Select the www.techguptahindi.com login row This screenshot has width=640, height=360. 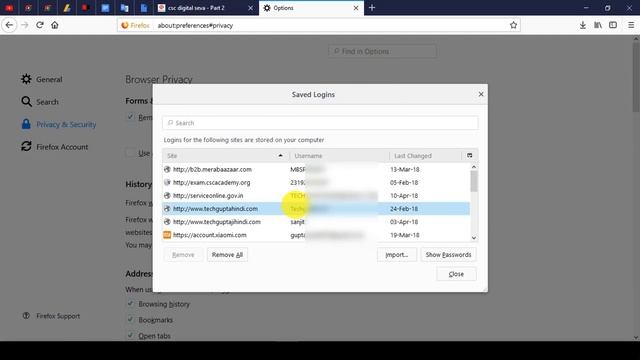coord(316,209)
